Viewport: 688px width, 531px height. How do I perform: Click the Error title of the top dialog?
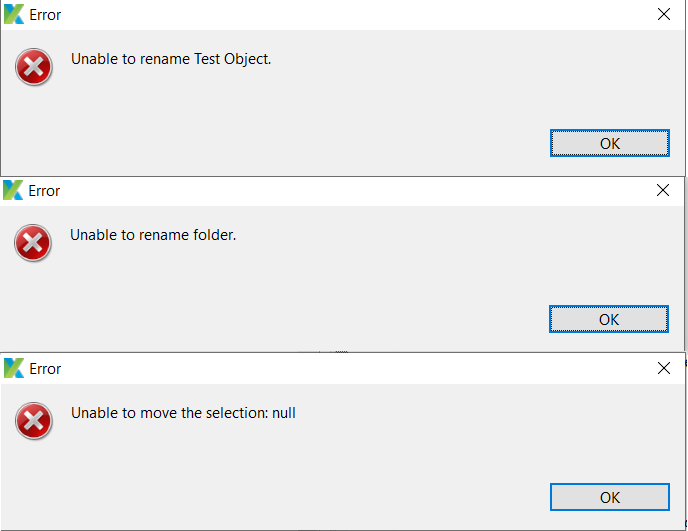(46, 15)
